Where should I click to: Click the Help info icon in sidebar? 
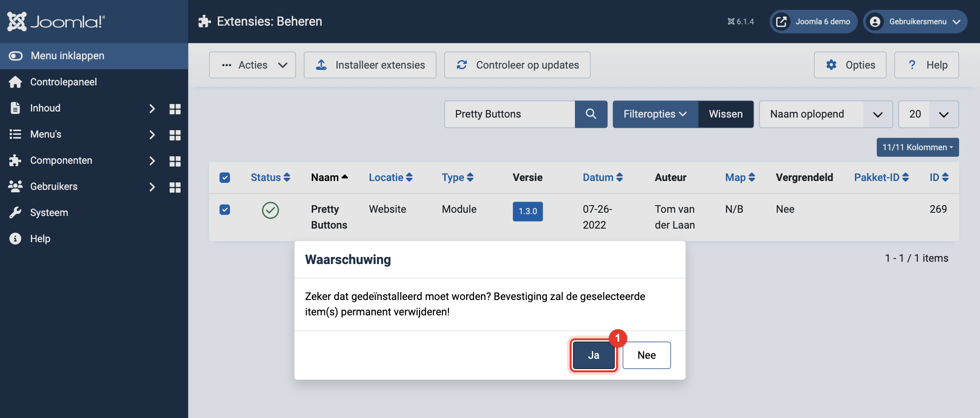15,239
